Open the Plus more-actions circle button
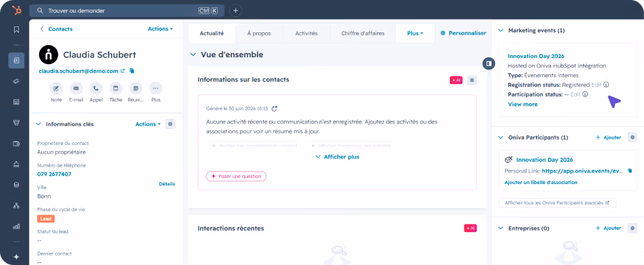The height and width of the screenshot is (265, 644). (156, 88)
